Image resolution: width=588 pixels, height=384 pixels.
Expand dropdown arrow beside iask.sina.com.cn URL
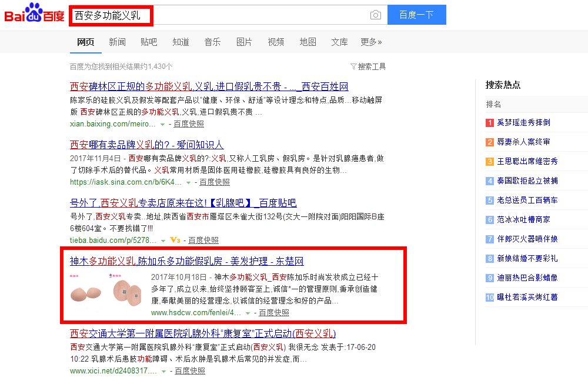[189, 183]
